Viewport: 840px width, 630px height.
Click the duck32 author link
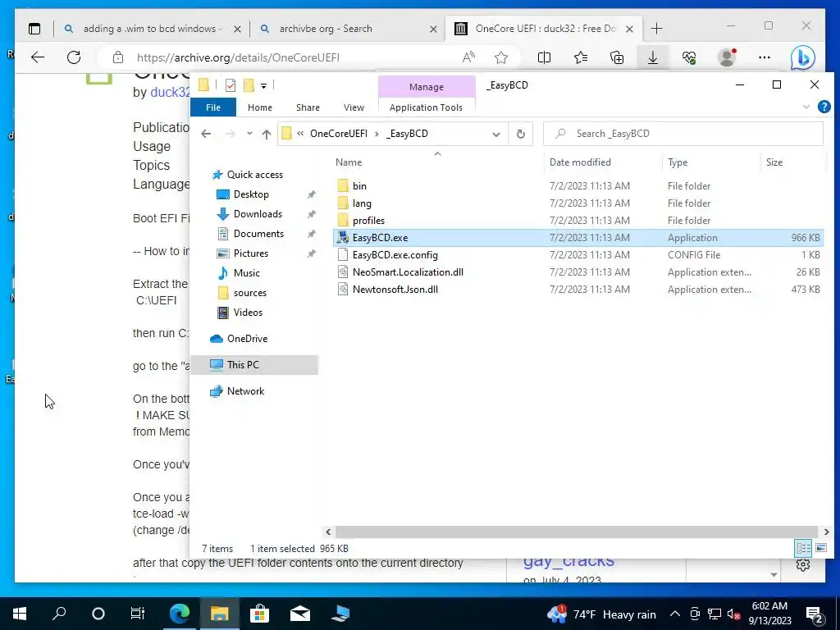(170, 92)
